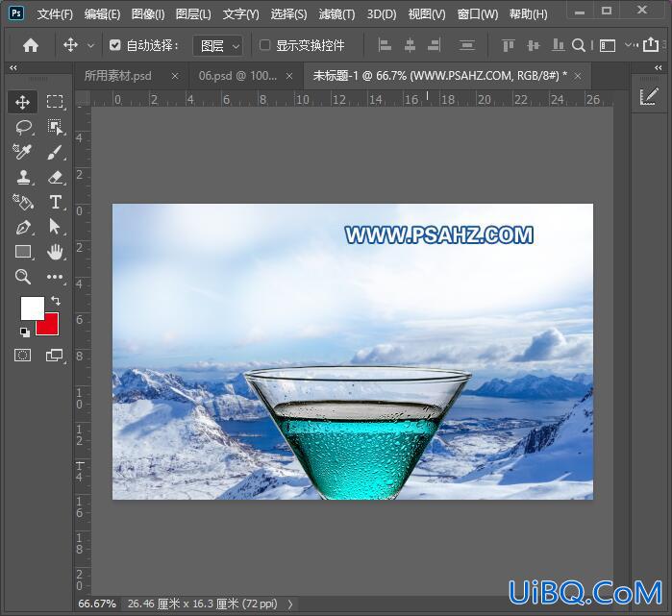
Task: Select the Path Selection arrow tool
Action: 55,227
